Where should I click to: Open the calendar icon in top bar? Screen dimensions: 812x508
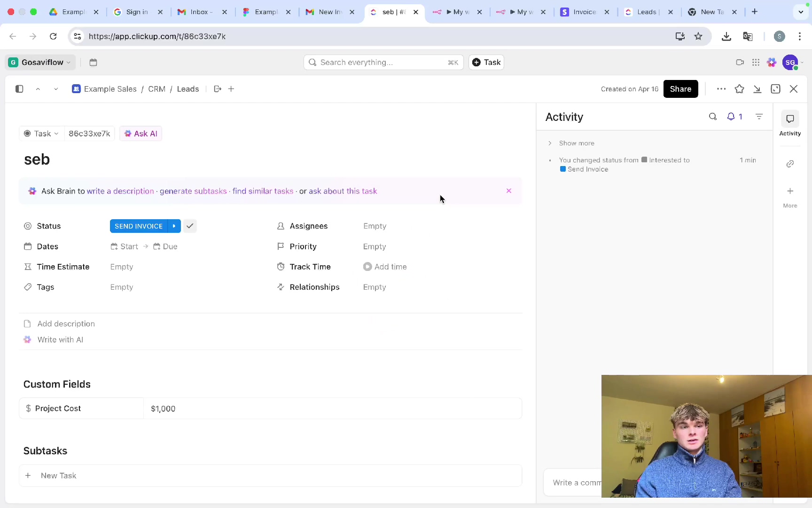tap(93, 63)
